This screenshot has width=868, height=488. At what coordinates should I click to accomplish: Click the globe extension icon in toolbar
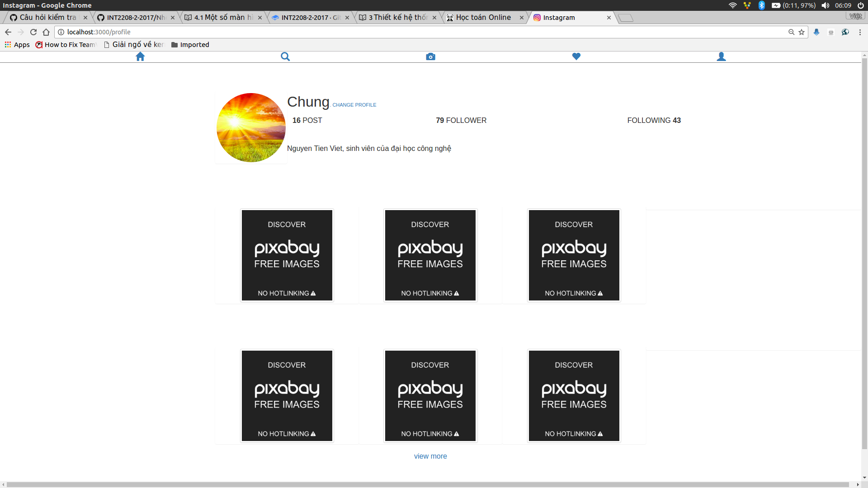click(x=845, y=32)
